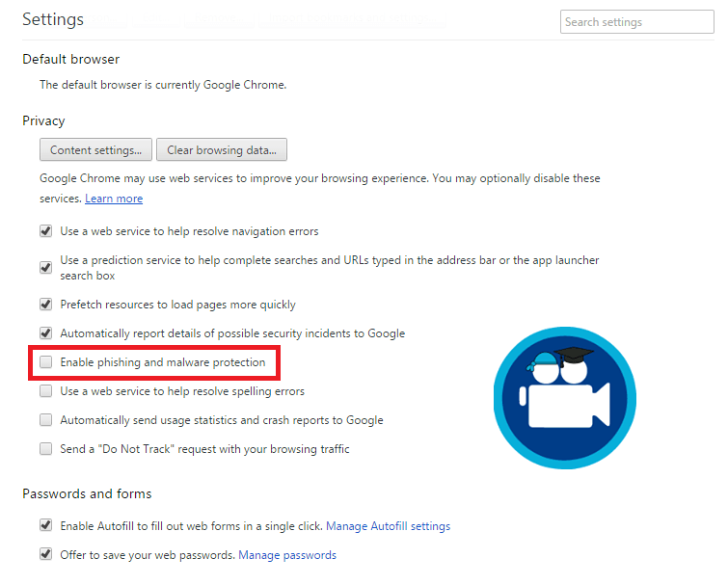This screenshot has width=728, height=585.
Task: Open Manage Autofill settings link
Action: [x=388, y=526]
